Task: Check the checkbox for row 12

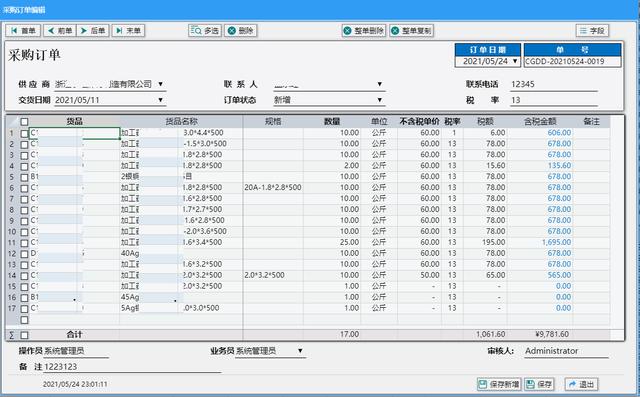Action: 24,254
